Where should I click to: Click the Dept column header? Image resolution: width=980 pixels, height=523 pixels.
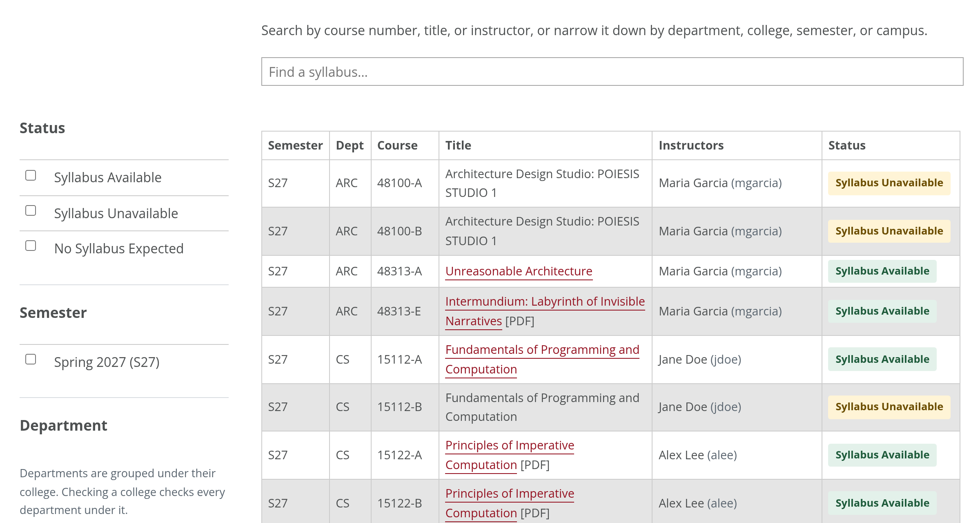350,145
